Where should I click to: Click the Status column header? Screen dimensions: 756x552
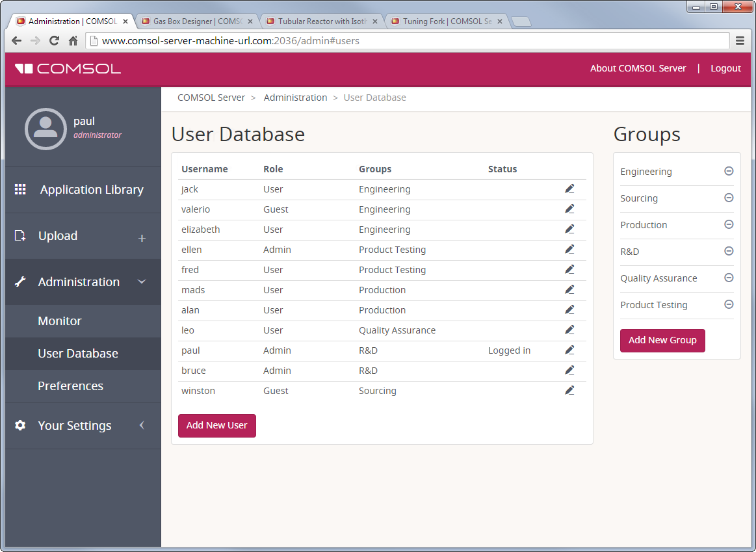502,169
